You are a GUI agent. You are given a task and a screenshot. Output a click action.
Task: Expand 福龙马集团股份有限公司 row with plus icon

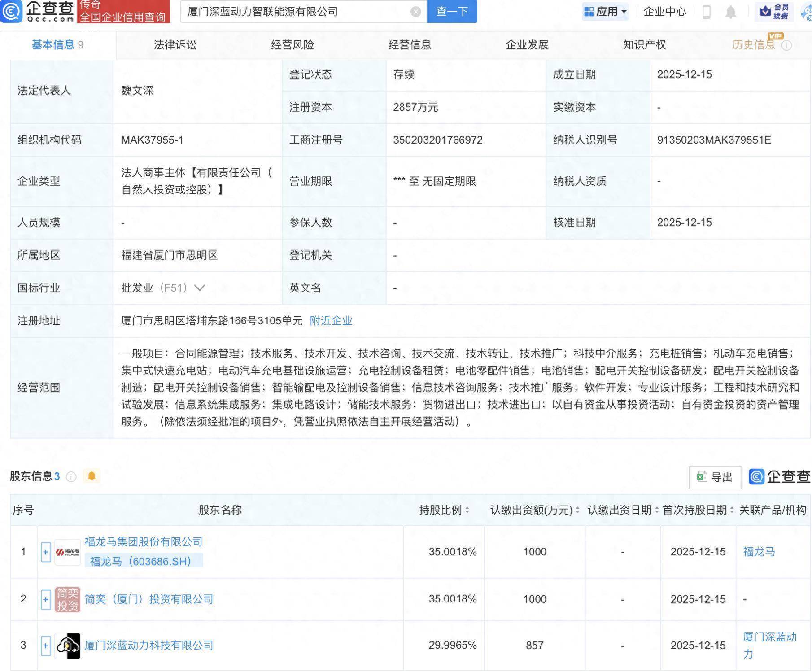45,552
